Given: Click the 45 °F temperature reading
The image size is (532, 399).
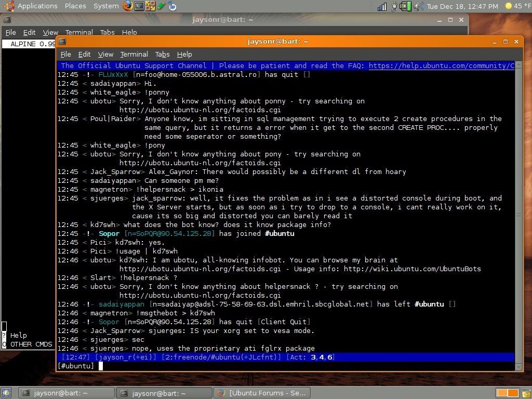Looking at the screenshot, I should point(522,6).
